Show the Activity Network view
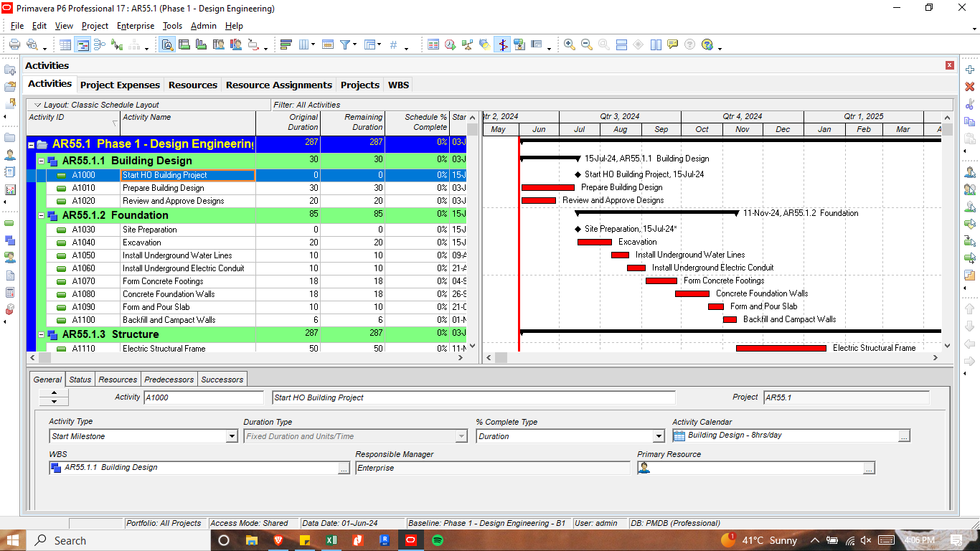This screenshot has width=980, height=551. pos(100,44)
